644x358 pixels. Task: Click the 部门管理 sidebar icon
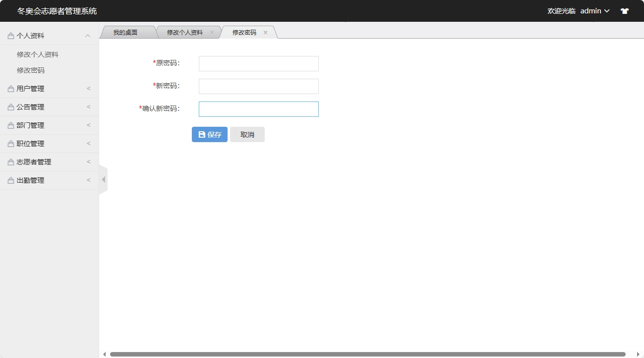pyautogui.click(x=9, y=125)
